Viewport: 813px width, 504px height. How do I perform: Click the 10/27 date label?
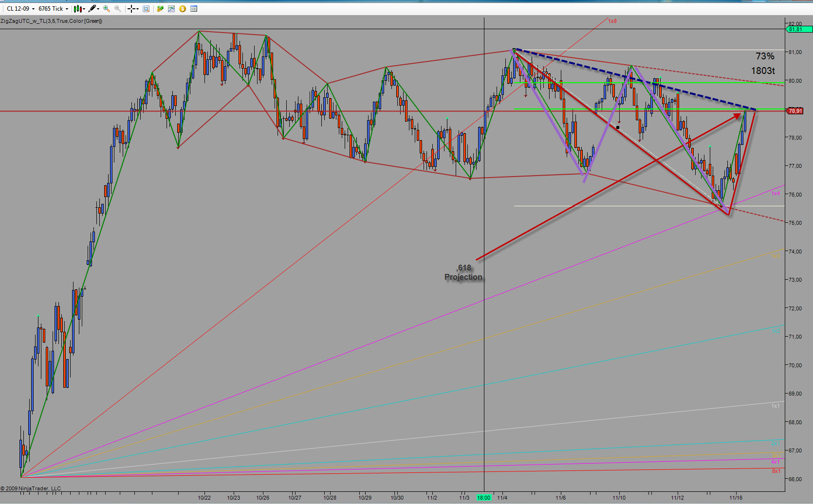pyautogui.click(x=295, y=498)
